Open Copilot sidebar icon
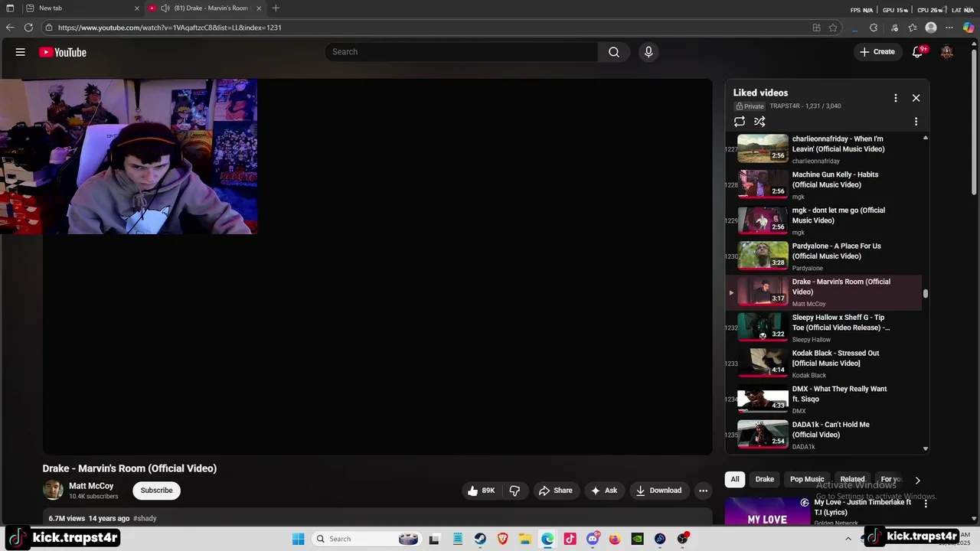This screenshot has width=980, height=551. [x=969, y=28]
